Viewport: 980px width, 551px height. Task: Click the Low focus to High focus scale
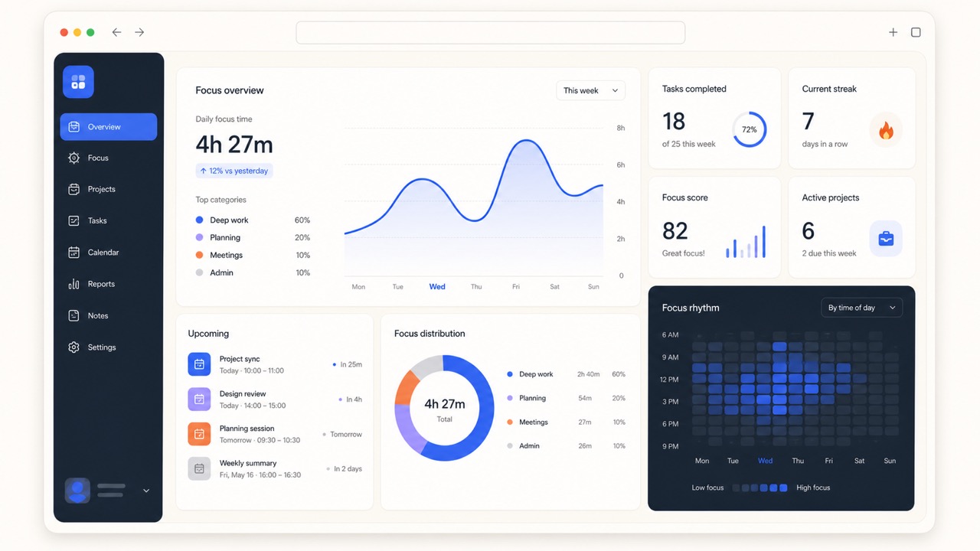pyautogui.click(x=760, y=487)
